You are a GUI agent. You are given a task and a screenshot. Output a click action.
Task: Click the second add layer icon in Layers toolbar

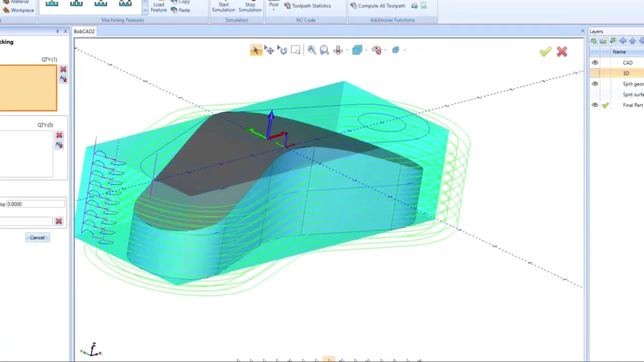tap(603, 41)
